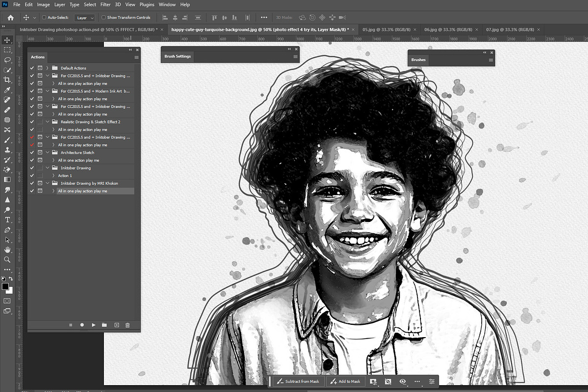Open Edit Toolbar three-dots in tools panel
Screen dimensions: 588x392
7,269
